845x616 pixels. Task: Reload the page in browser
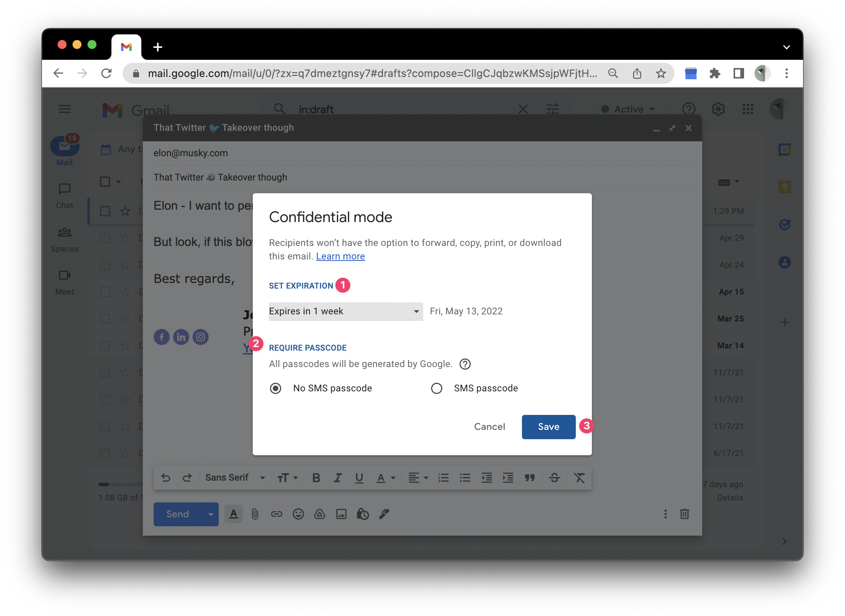pyautogui.click(x=107, y=74)
